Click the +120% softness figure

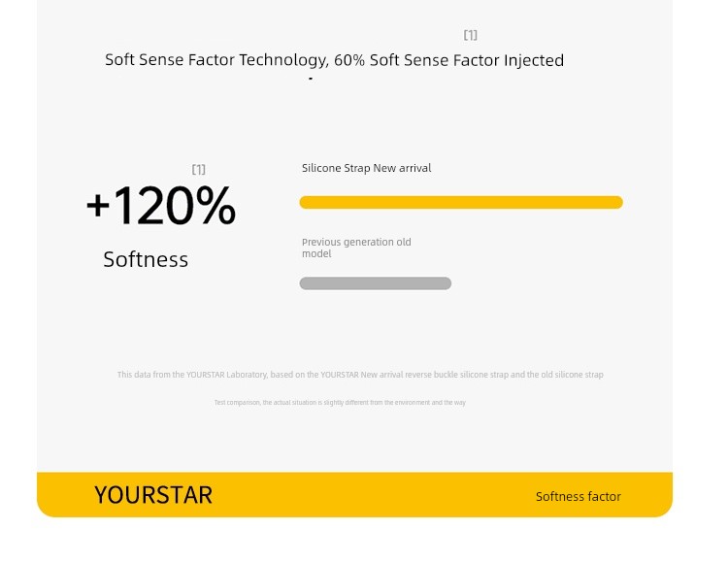click(161, 205)
